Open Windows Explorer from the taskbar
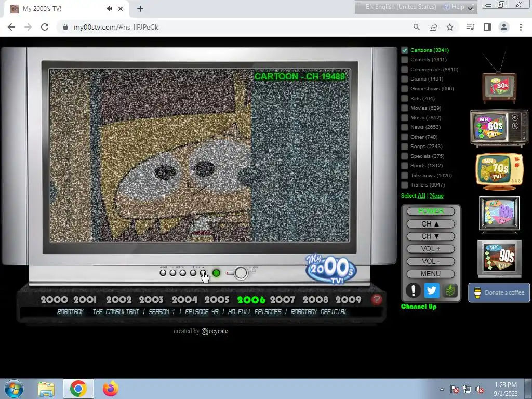This screenshot has width=532, height=399. pos(46,389)
